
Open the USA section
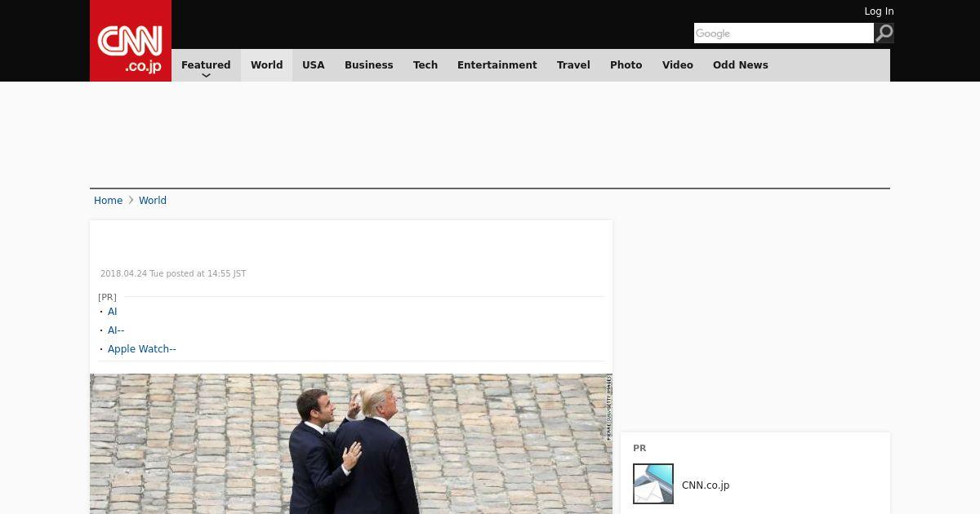(314, 65)
